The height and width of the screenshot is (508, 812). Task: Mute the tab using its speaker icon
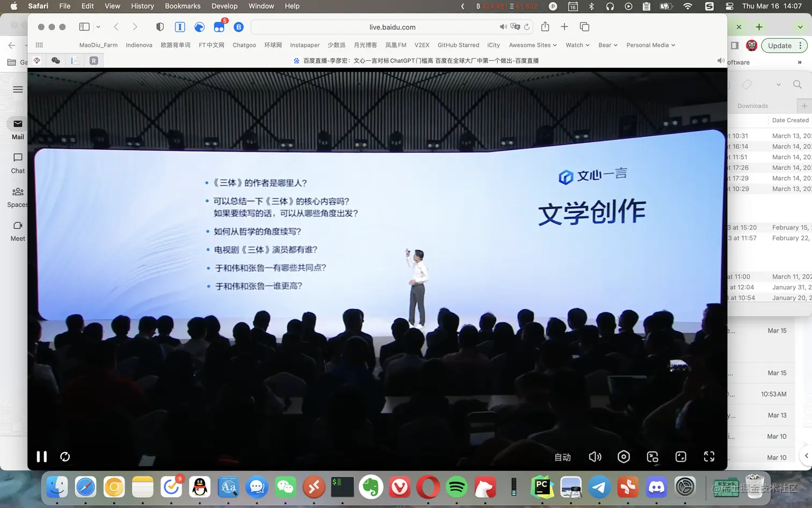click(721, 61)
